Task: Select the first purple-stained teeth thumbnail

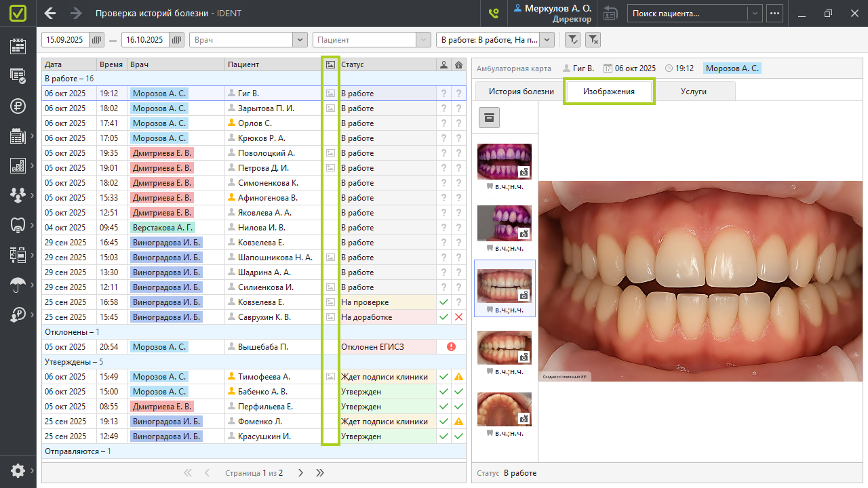Action: pos(504,162)
